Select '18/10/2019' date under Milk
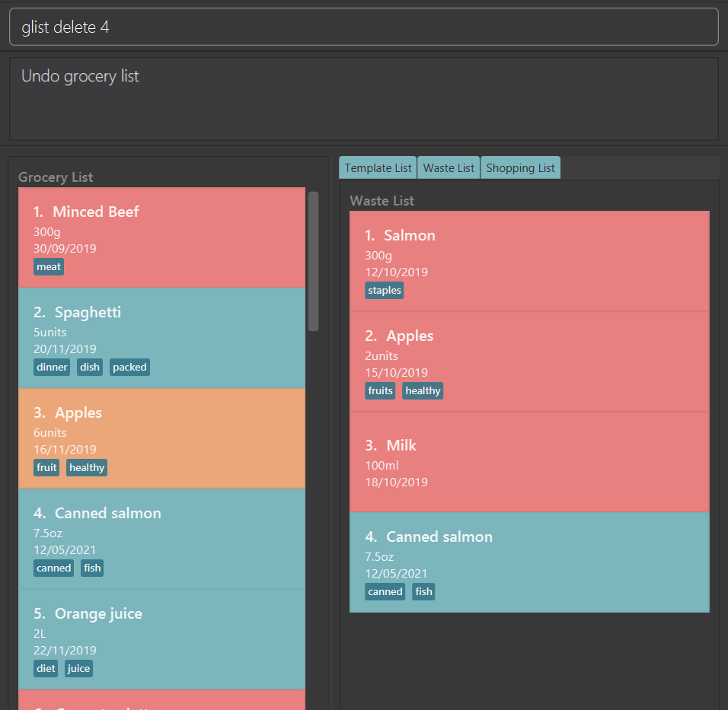728x710 pixels. pos(397,482)
